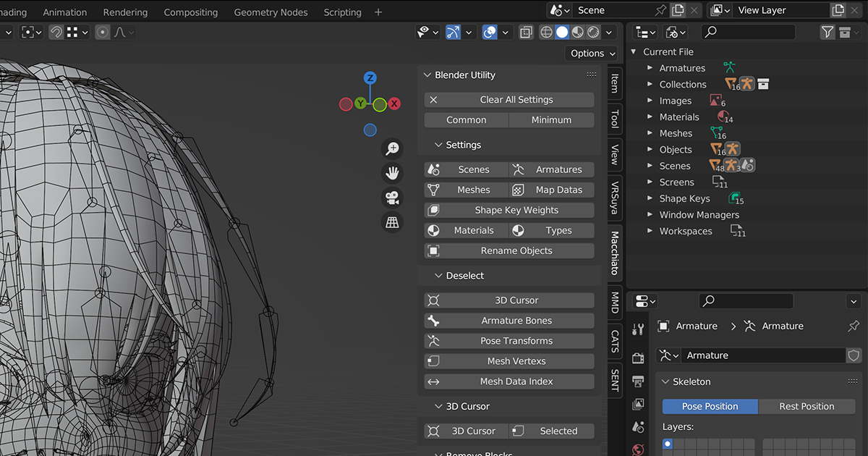Toggle camera view with the camera icon

[392, 198]
